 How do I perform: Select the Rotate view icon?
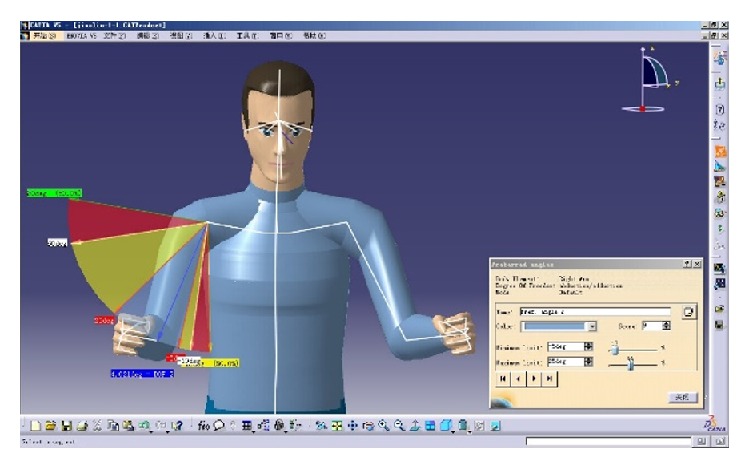coord(368,425)
